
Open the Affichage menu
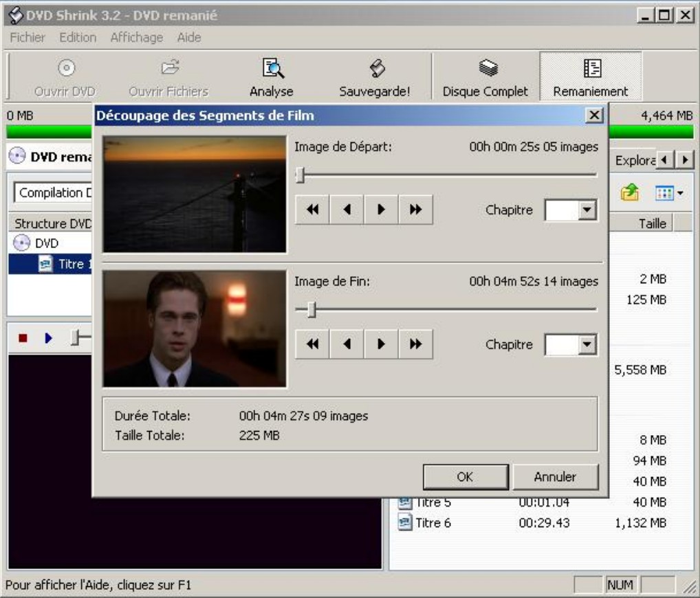137,38
